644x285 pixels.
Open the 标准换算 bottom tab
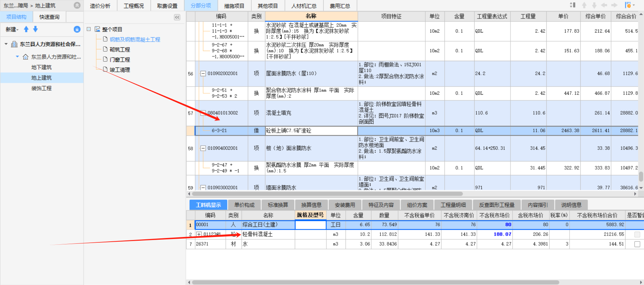point(278,205)
